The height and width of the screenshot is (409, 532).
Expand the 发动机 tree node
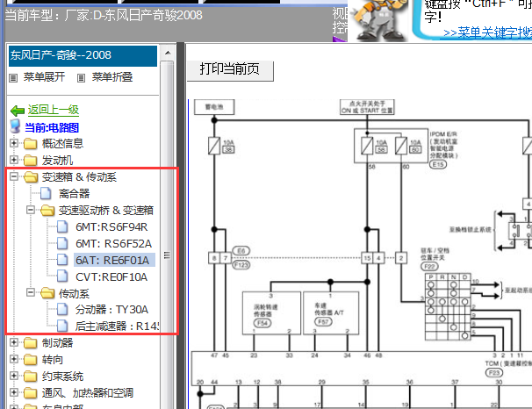coord(14,160)
